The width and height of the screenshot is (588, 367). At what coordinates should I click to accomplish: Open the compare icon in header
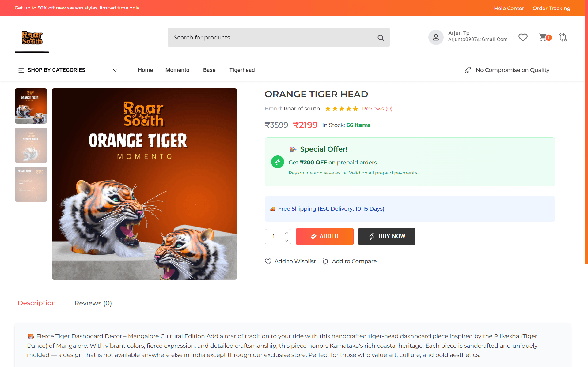click(563, 37)
